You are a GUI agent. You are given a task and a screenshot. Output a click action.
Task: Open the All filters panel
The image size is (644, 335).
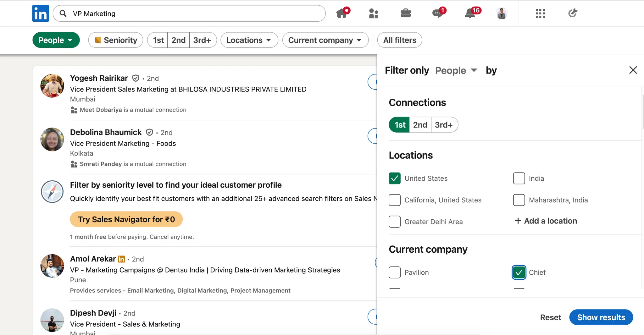point(399,40)
